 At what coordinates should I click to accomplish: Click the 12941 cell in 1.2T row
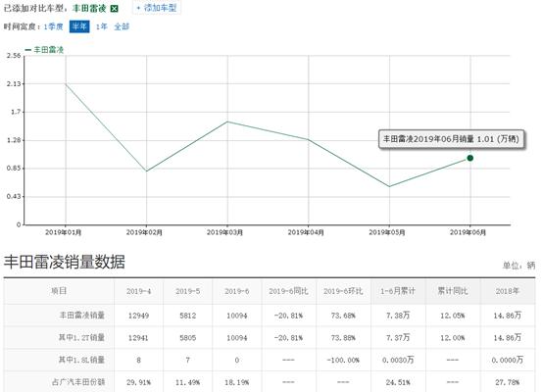pos(138,338)
